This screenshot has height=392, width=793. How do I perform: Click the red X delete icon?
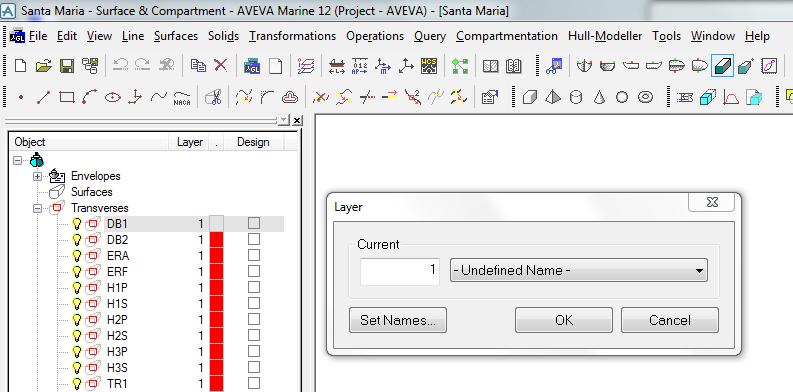(221, 65)
